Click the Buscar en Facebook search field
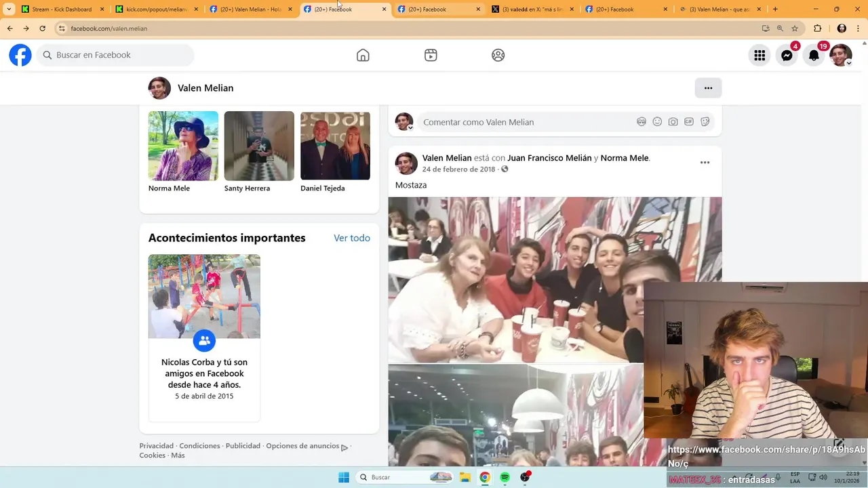 coord(115,55)
